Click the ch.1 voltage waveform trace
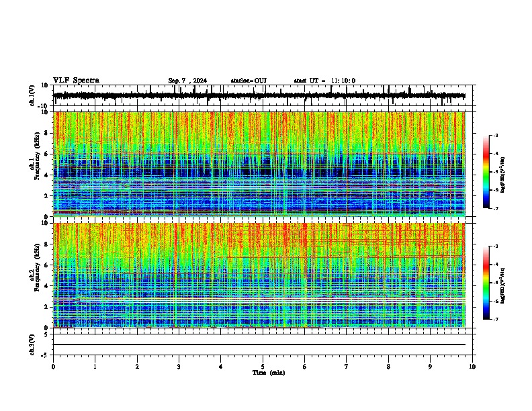This screenshot has height=411, width=532. (259, 96)
